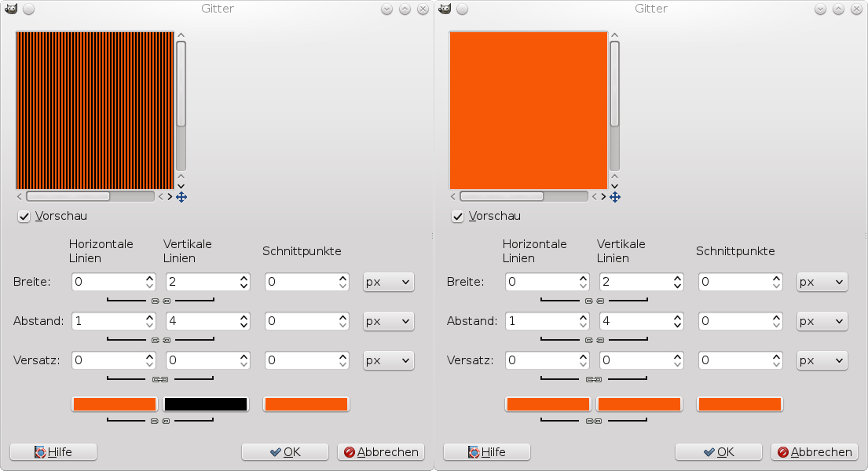Open black vertical lines color swatch, left dialog
This screenshot has height=471, width=868.
(205, 404)
